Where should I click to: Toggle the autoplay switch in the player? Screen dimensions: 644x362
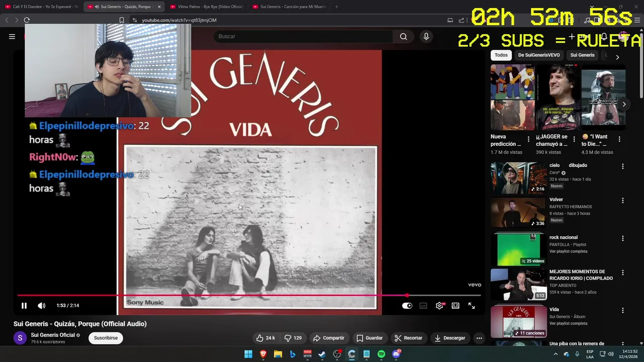click(407, 305)
